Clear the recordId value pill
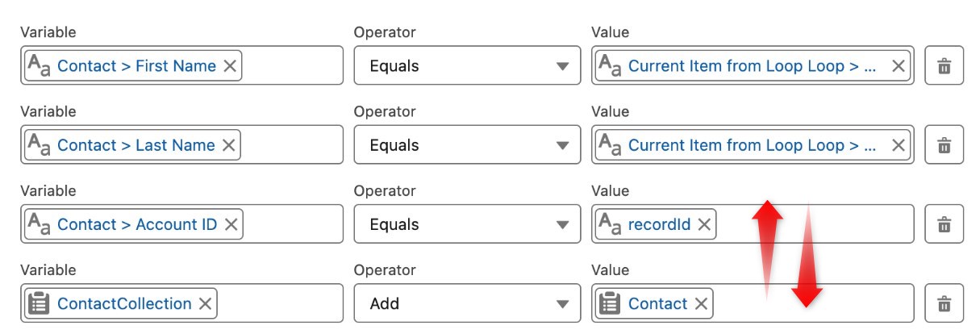This screenshot has width=980, height=334. pyautogui.click(x=703, y=224)
